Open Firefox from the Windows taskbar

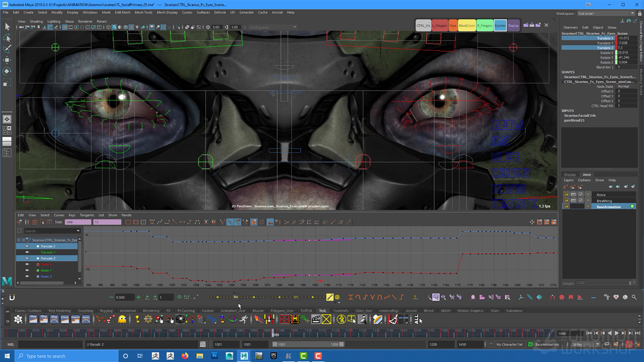pos(185,356)
